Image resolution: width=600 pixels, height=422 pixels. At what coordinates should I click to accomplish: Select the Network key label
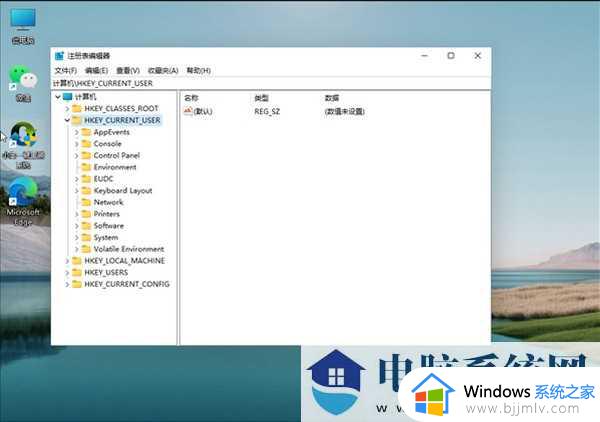[108, 202]
